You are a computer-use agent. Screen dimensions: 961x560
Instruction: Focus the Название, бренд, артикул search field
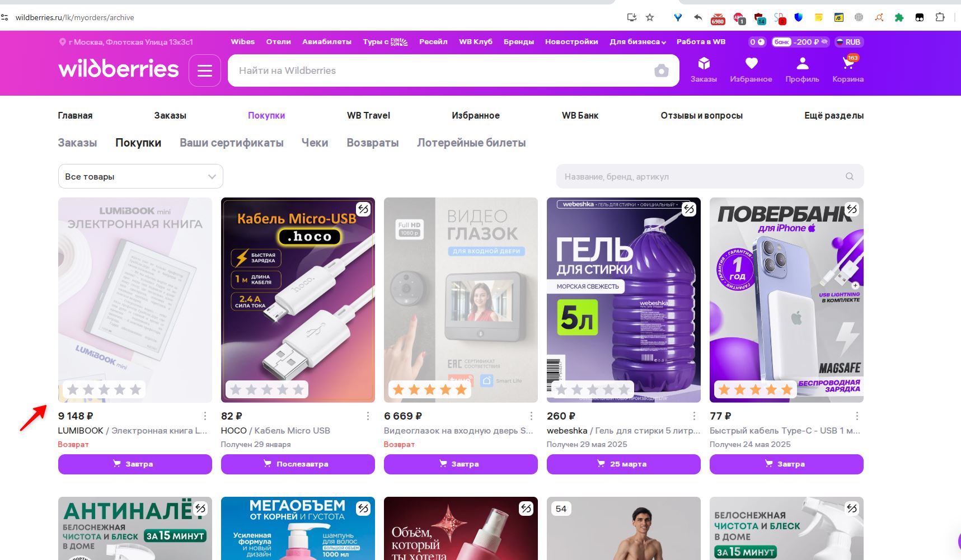tap(710, 176)
